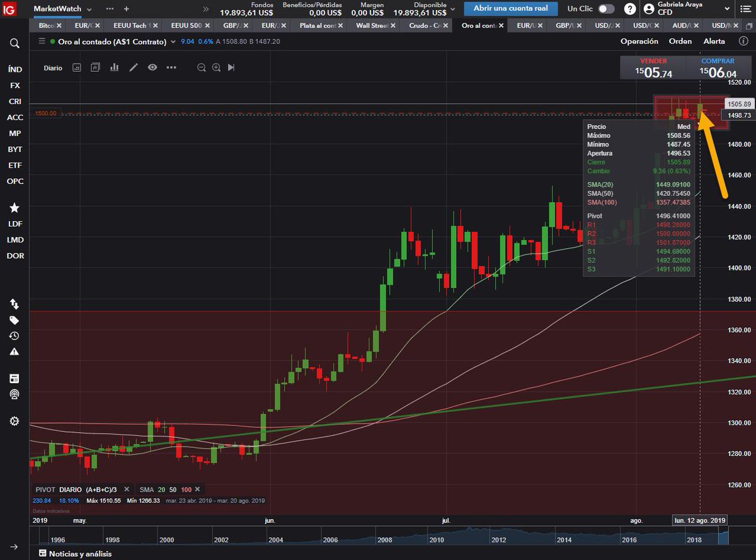Expand the sidebar with the bottom arrow
The height and width of the screenshot is (560, 756).
pyautogui.click(x=14, y=547)
